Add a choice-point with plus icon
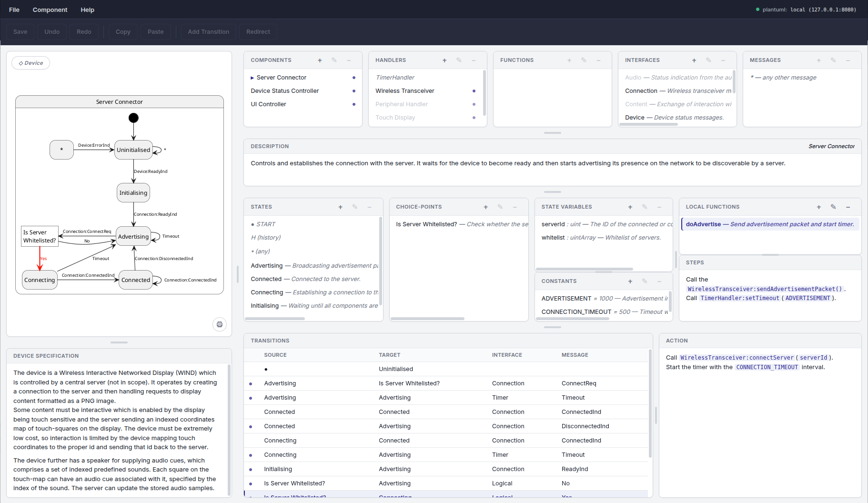The width and height of the screenshot is (868, 503). pyautogui.click(x=485, y=207)
